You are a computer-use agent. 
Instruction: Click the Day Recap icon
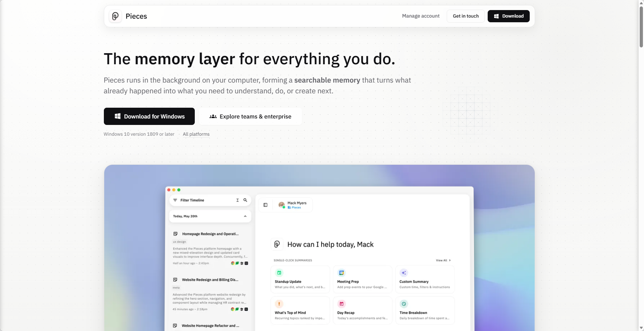pos(341,304)
